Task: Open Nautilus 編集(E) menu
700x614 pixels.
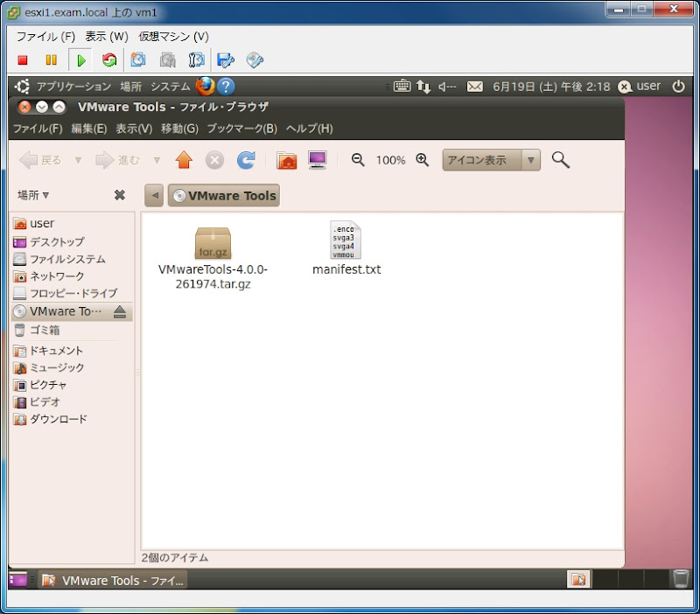Action: 89,129
